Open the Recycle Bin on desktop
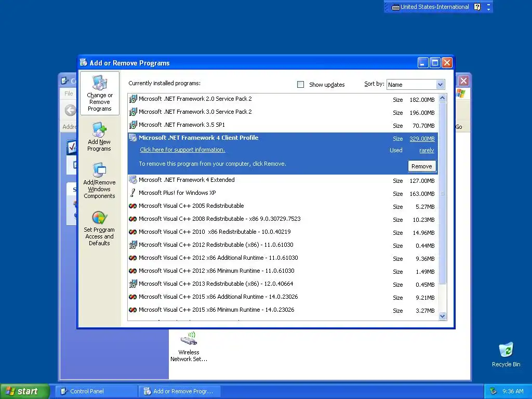This screenshot has width=532, height=399. [x=506, y=354]
